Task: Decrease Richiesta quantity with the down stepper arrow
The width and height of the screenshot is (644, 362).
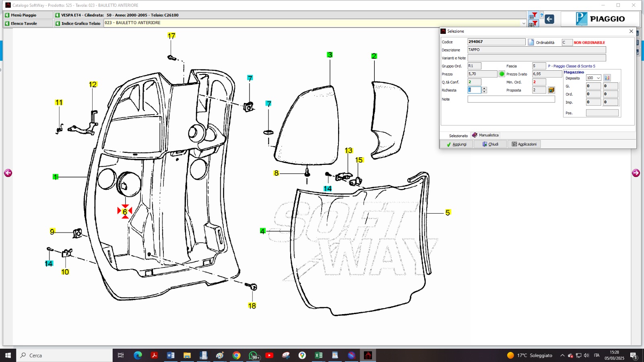Action: point(485,92)
